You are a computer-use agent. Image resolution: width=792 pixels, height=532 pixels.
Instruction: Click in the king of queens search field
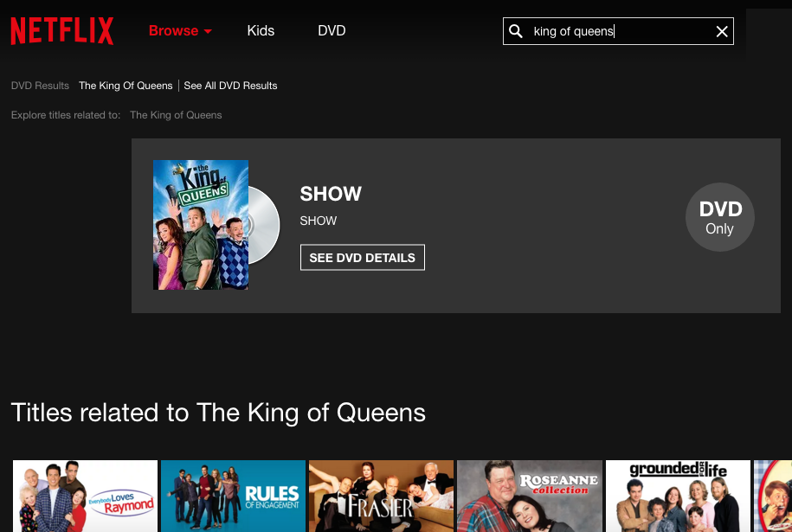618,31
